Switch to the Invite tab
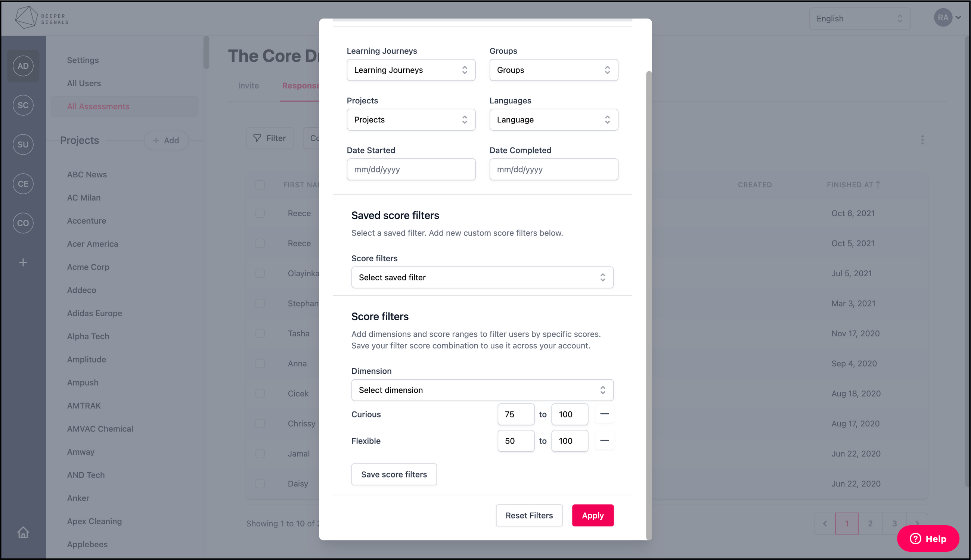 click(248, 86)
